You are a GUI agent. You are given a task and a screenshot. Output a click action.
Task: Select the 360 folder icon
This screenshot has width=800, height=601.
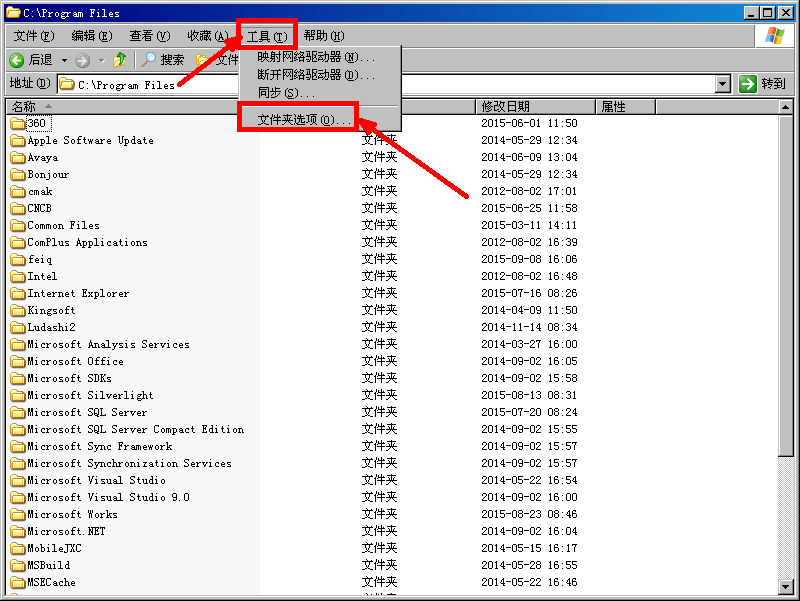click(18, 123)
